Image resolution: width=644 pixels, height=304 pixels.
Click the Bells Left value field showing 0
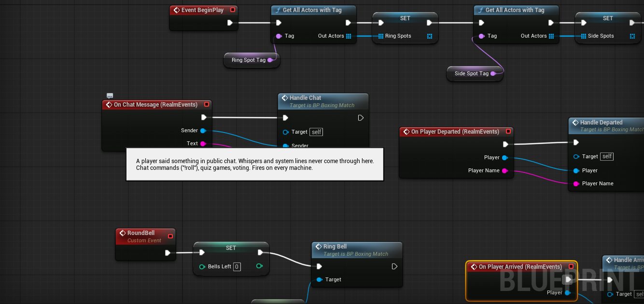click(237, 267)
